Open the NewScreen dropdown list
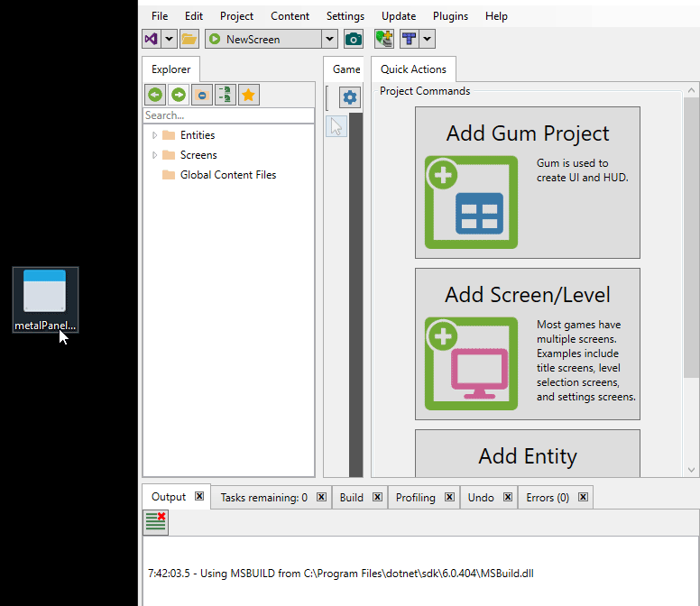The width and height of the screenshot is (700, 606). (x=329, y=39)
